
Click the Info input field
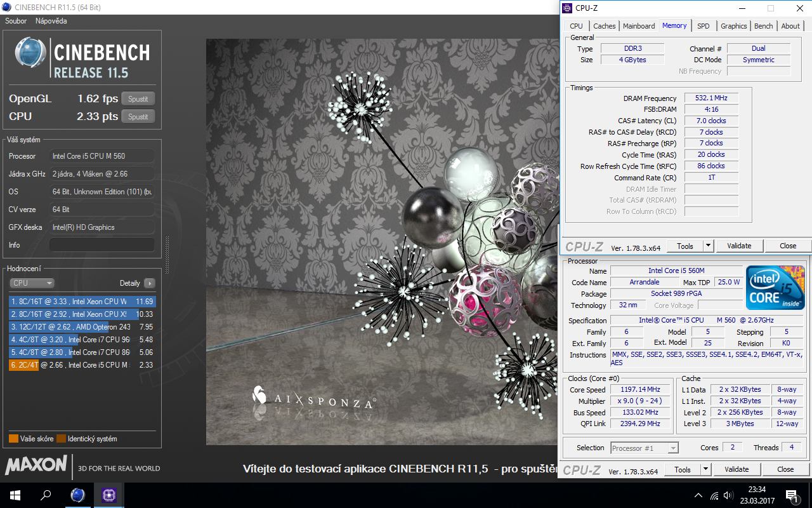pos(102,245)
